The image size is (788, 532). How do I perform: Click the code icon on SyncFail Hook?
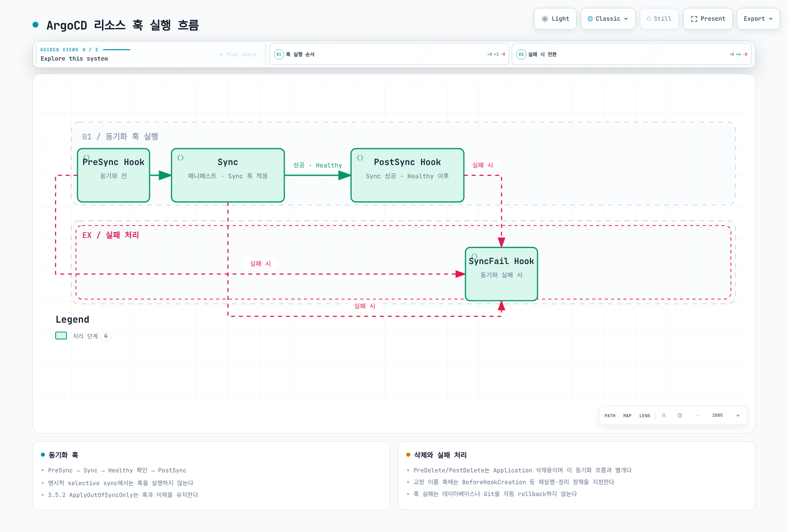tap(474, 256)
